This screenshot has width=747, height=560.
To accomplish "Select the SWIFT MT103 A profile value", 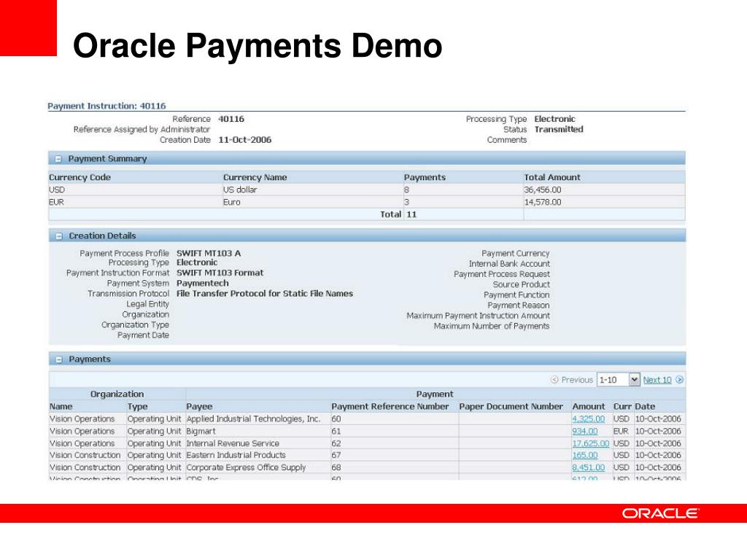I will coord(209,253).
